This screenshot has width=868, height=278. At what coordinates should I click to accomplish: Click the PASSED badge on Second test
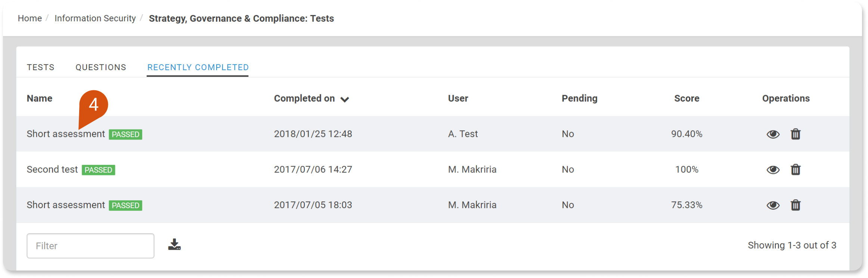(98, 170)
